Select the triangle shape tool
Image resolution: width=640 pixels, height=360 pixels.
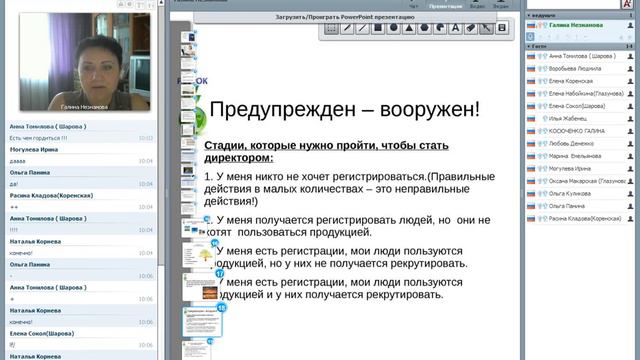click(409, 28)
